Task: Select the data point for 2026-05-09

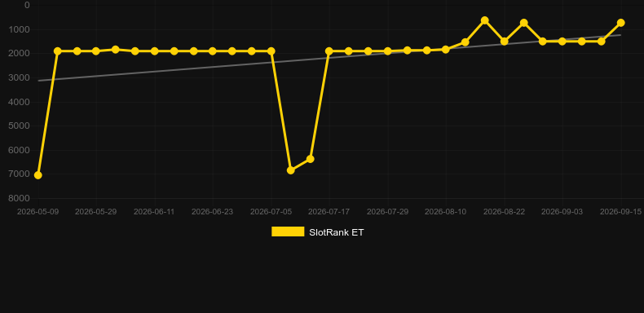Action: [x=37, y=175]
